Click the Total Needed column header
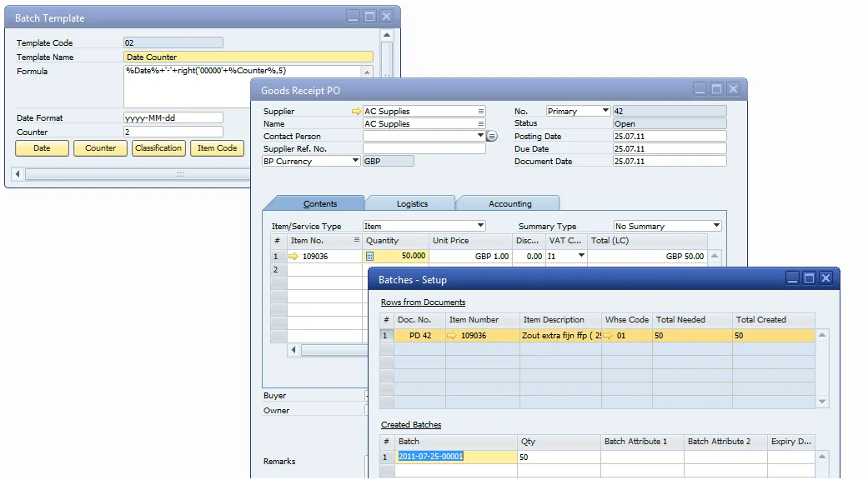The image size is (868, 480). [692, 320]
